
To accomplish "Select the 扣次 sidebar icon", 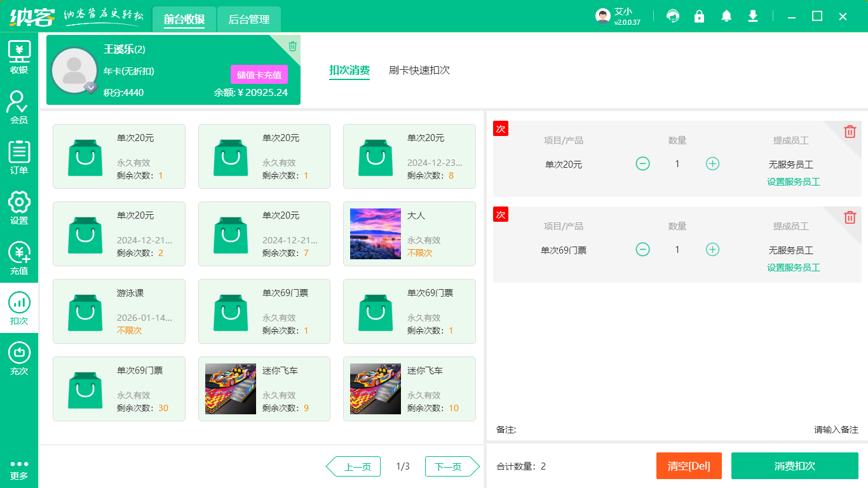I will [19, 308].
